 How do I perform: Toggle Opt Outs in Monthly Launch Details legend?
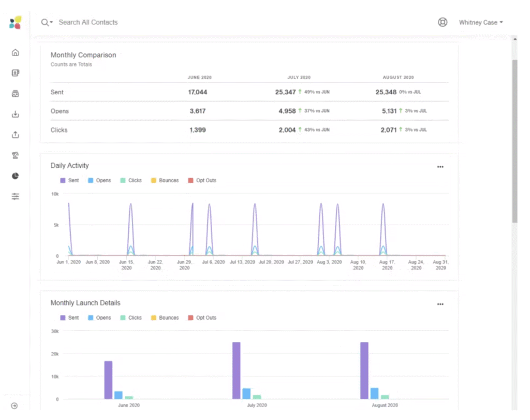click(x=202, y=318)
